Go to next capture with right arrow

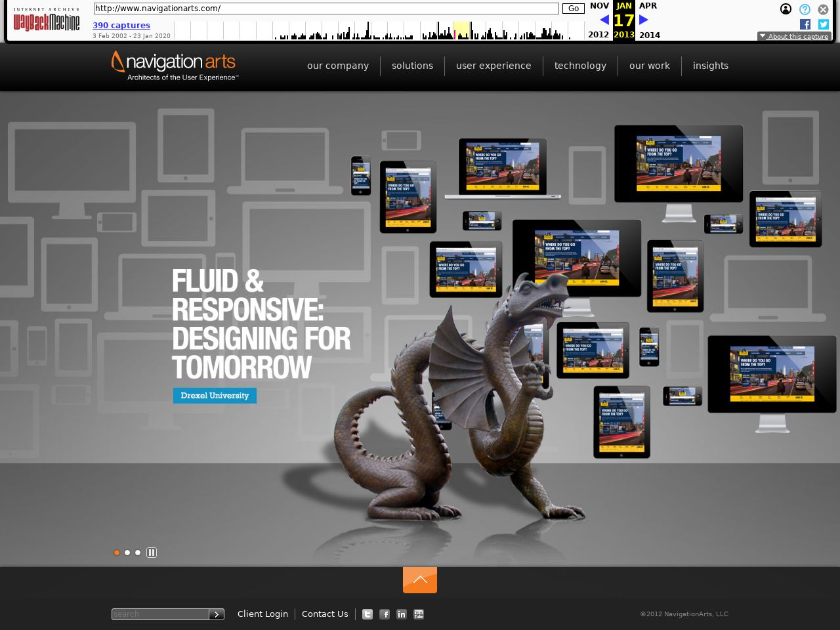tap(644, 20)
